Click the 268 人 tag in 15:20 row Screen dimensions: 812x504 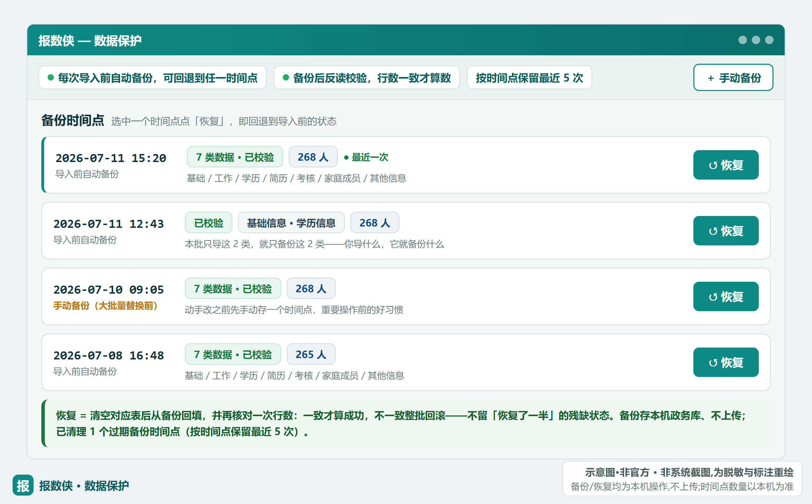click(313, 157)
